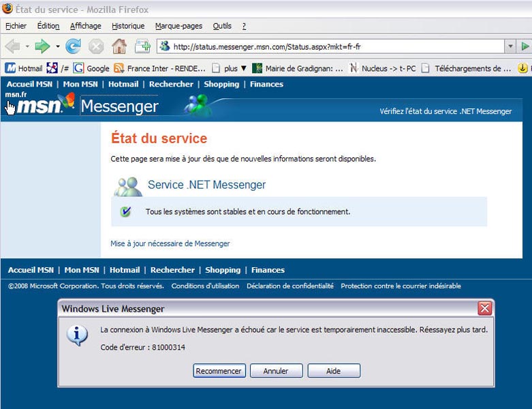Click footer Finances link

(268, 270)
